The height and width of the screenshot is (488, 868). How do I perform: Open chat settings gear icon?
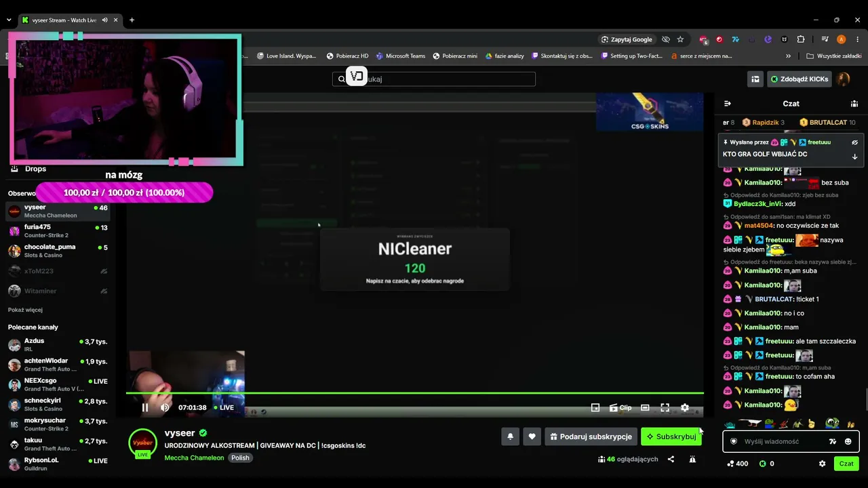(822, 464)
